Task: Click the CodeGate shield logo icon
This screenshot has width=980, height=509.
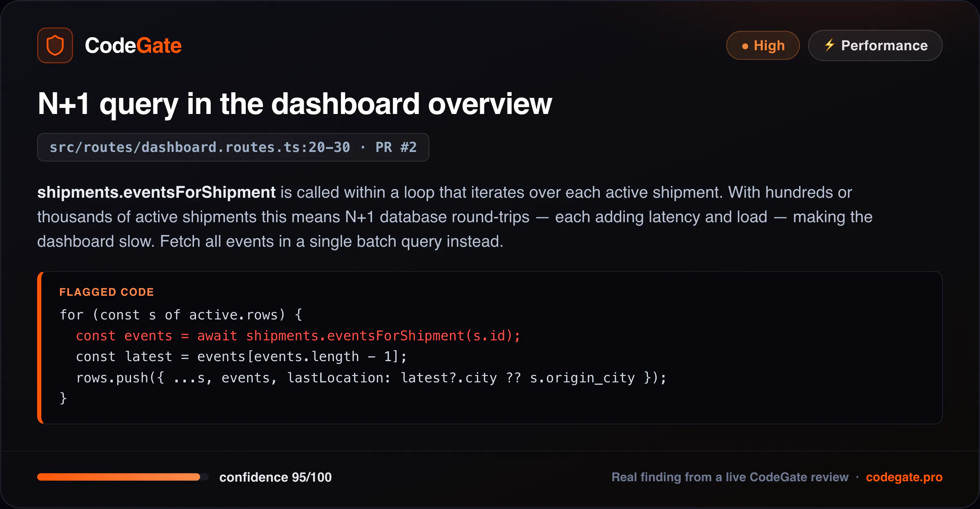Action: pos(55,45)
